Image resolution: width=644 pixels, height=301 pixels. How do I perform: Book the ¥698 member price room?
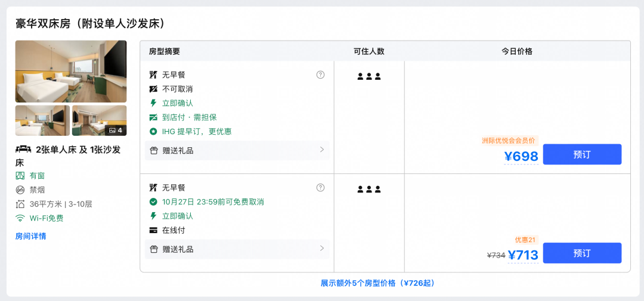[582, 154]
